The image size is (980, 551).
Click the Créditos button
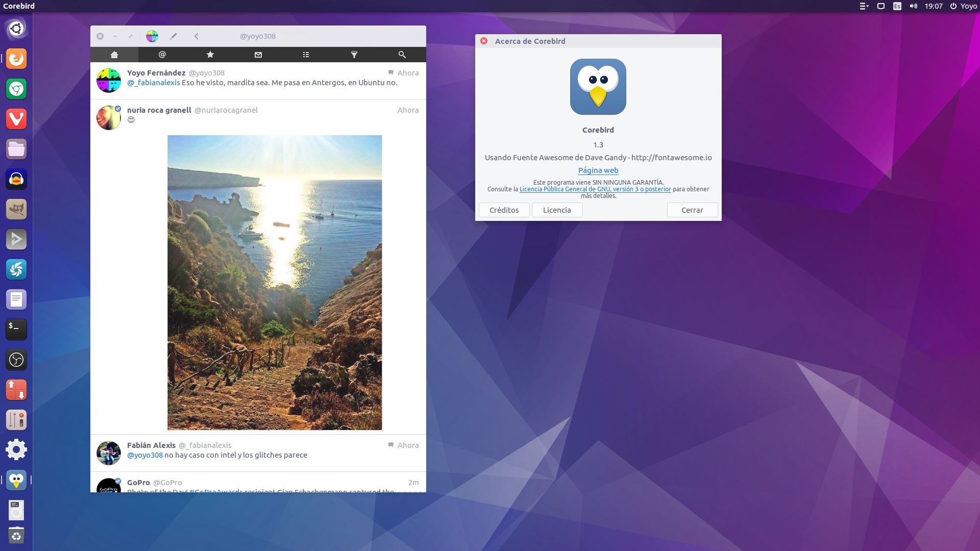click(504, 210)
